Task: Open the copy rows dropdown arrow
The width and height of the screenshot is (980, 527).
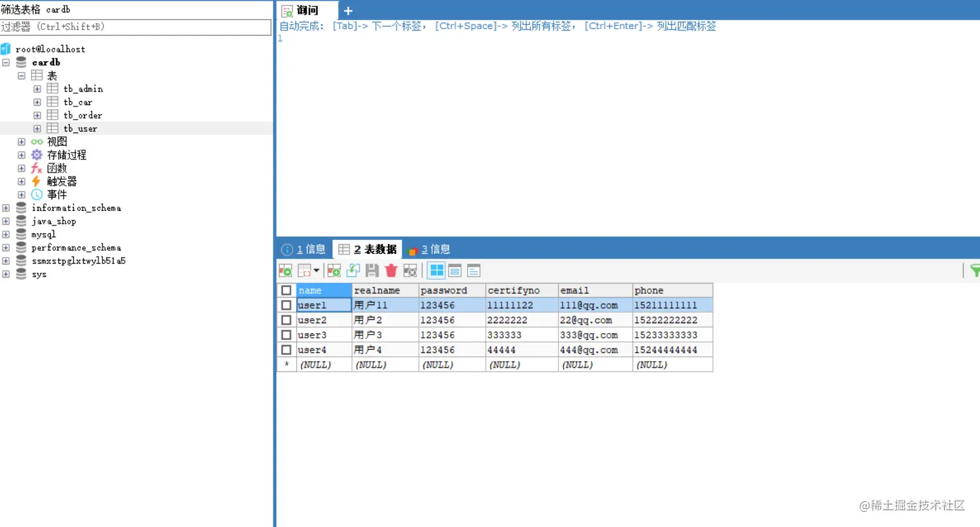Action: (317, 270)
